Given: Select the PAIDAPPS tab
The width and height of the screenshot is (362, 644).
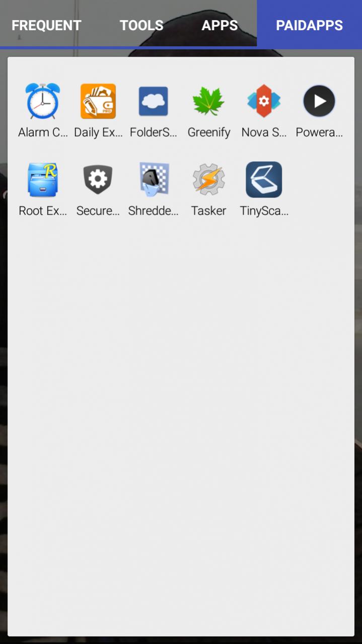Looking at the screenshot, I should point(309,25).
